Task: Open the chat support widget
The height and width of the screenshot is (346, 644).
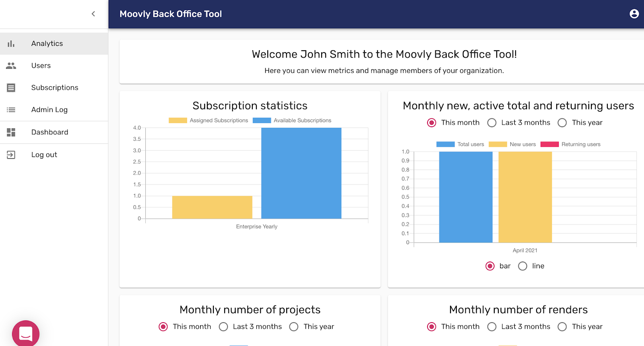Action: click(26, 334)
